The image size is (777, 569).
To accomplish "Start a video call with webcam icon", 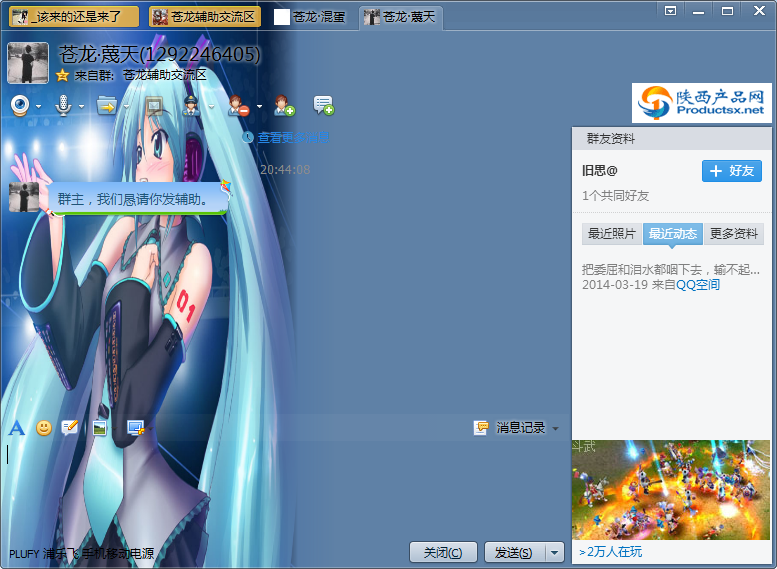I will click(20, 106).
